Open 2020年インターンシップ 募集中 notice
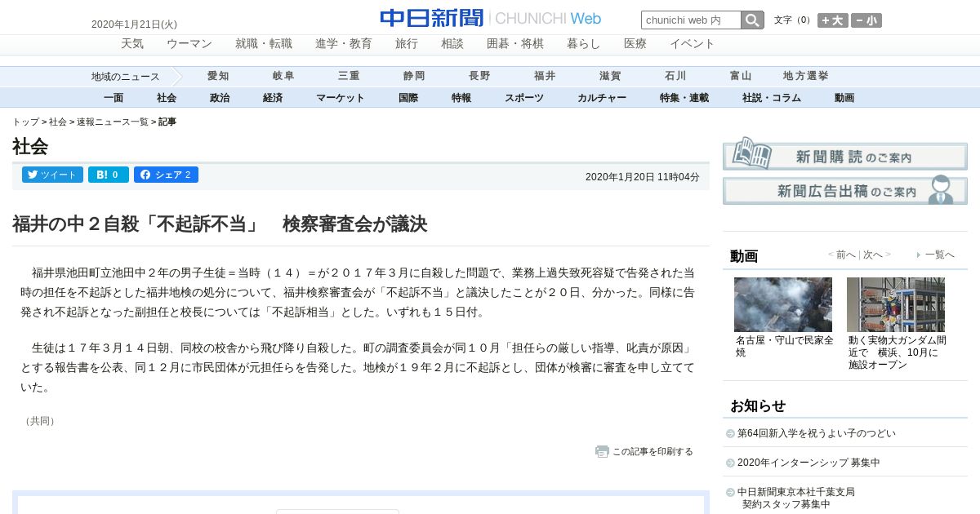 pyautogui.click(x=808, y=463)
